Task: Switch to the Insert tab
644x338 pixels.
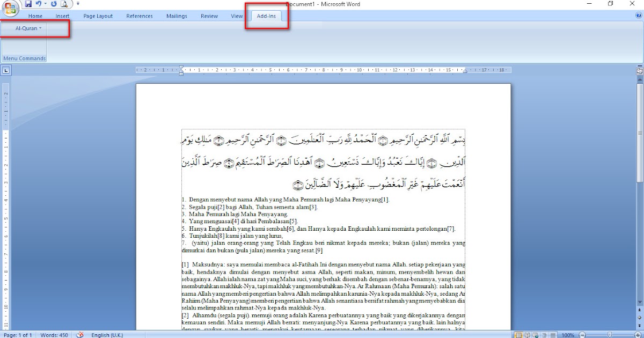Action: click(63, 16)
